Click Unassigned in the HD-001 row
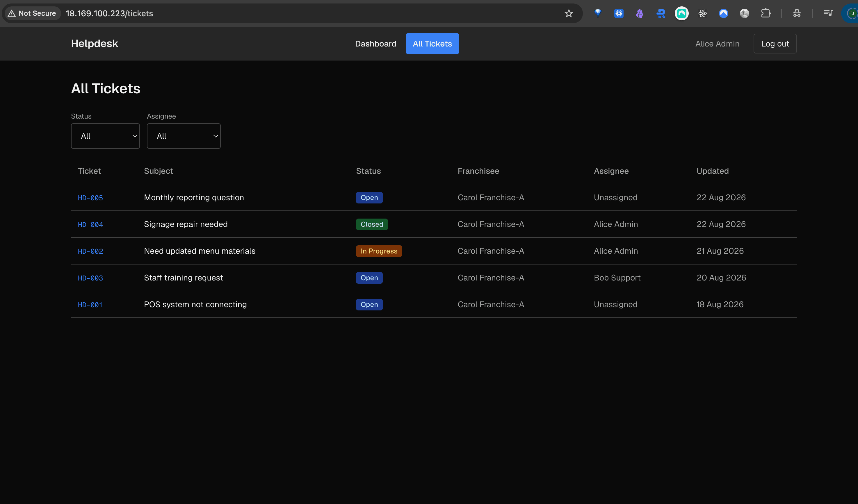This screenshot has width=858, height=504. pyautogui.click(x=615, y=304)
